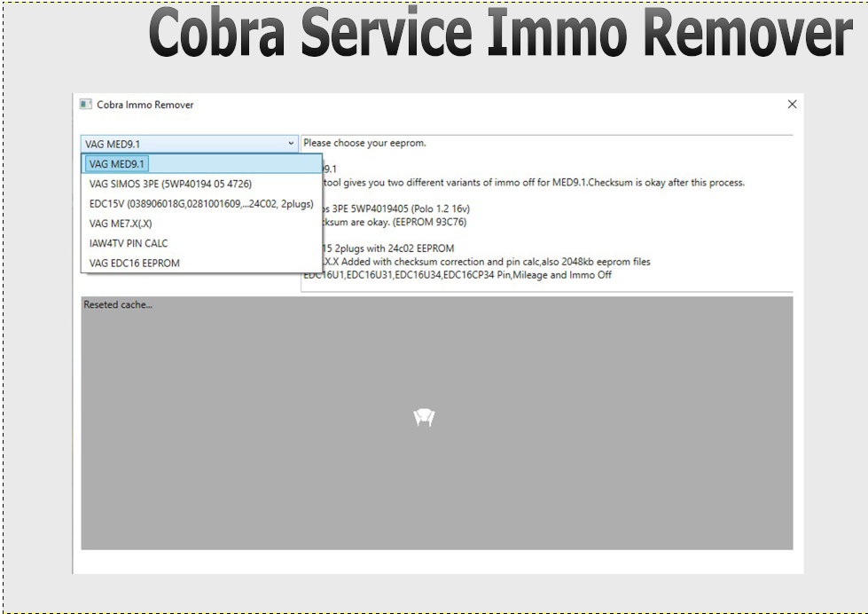The width and height of the screenshot is (868, 614).
Task: Click the 'Reseted cache...' log message
Action: (118, 304)
